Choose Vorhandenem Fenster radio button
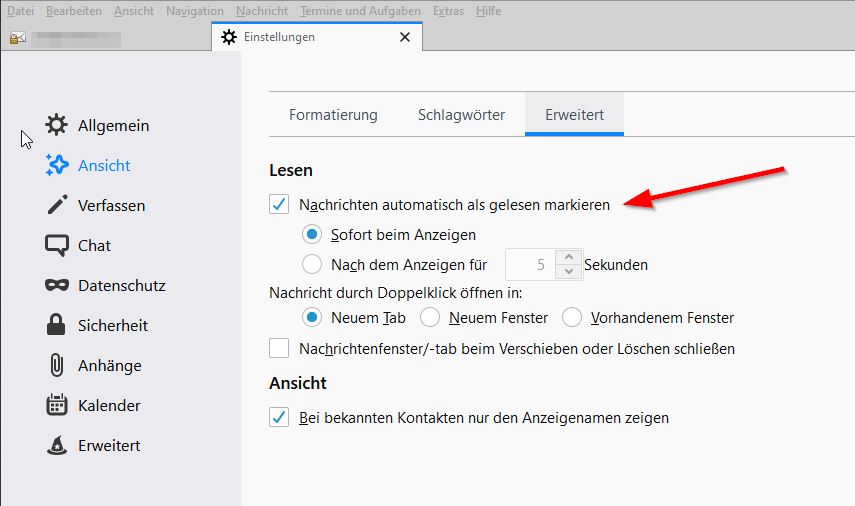This screenshot has width=855, height=506. (x=571, y=317)
